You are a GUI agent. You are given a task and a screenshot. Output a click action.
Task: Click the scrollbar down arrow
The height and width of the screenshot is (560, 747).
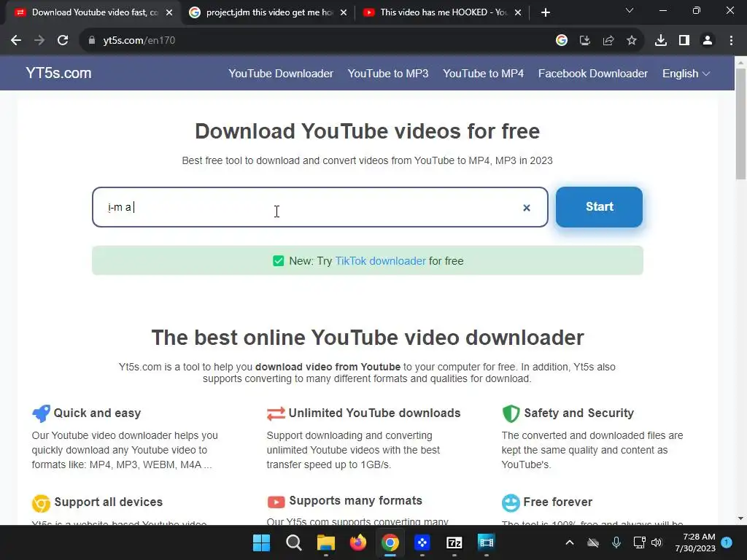coord(740,518)
